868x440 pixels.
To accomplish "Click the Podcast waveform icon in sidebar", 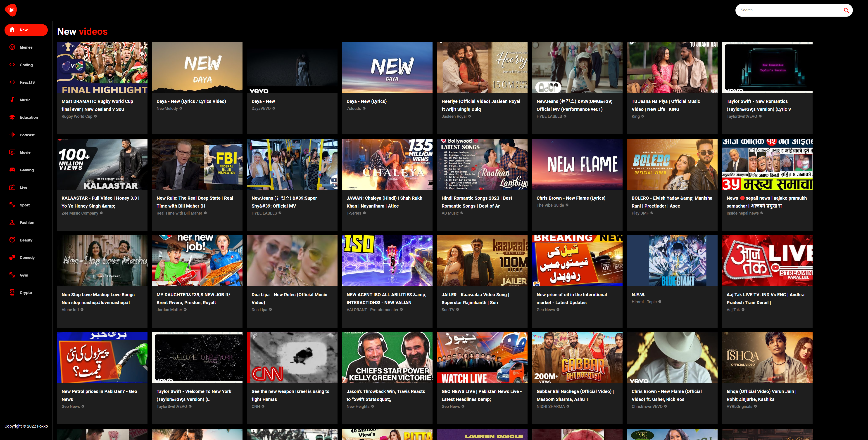I will click(12, 135).
